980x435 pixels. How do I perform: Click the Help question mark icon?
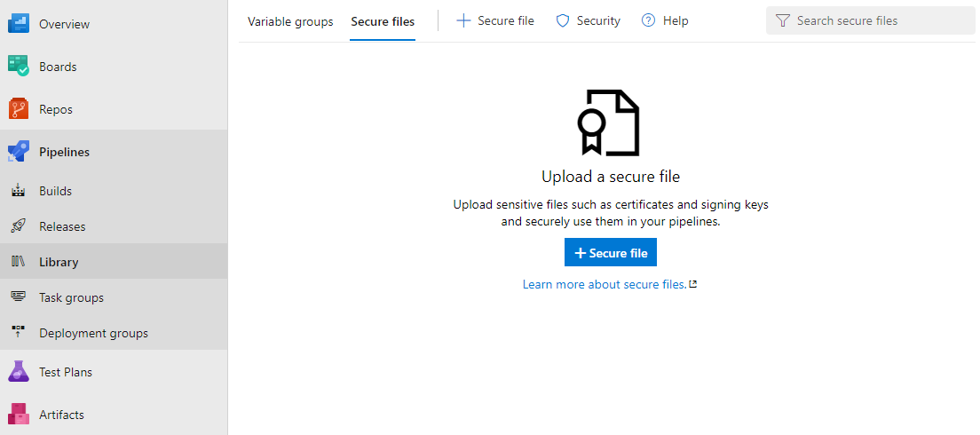pyautogui.click(x=648, y=20)
